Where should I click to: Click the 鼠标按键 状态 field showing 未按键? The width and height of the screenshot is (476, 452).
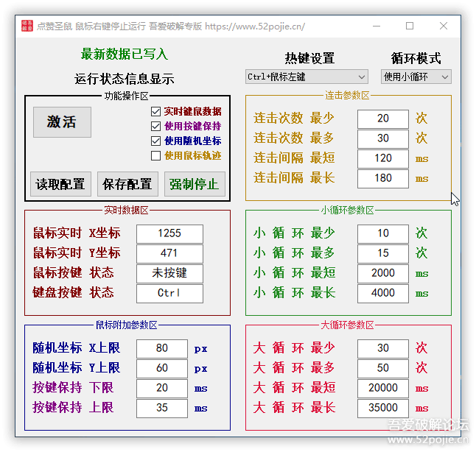pos(169,273)
